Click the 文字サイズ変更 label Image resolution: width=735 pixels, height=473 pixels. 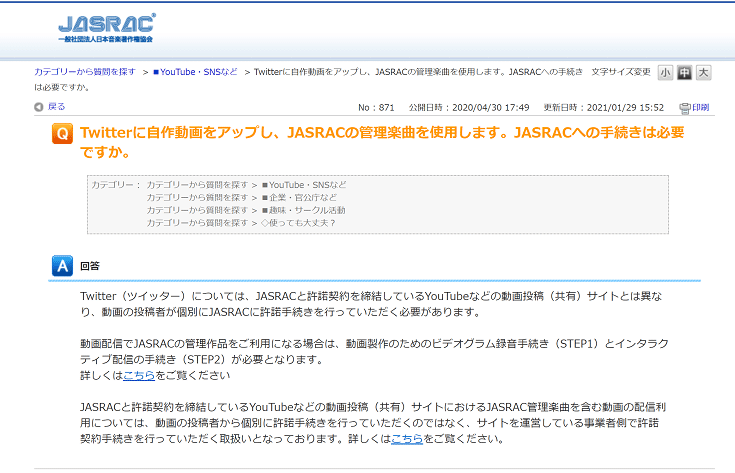point(621,72)
